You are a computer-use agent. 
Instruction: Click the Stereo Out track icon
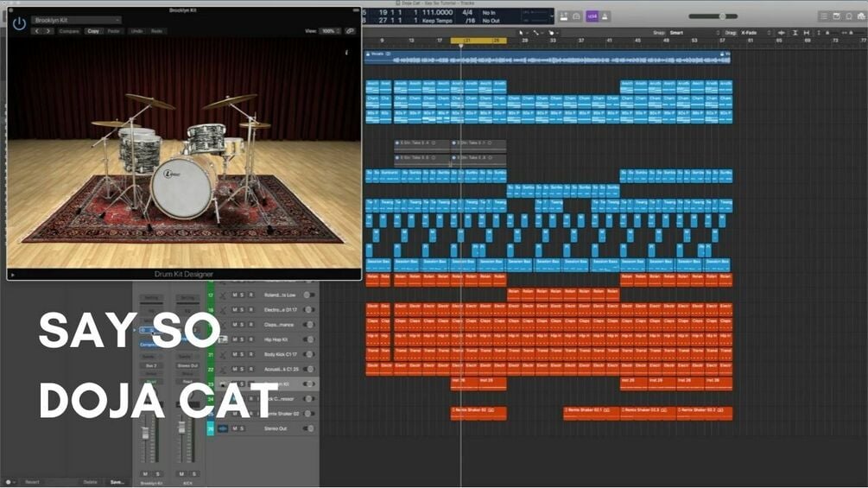223,428
